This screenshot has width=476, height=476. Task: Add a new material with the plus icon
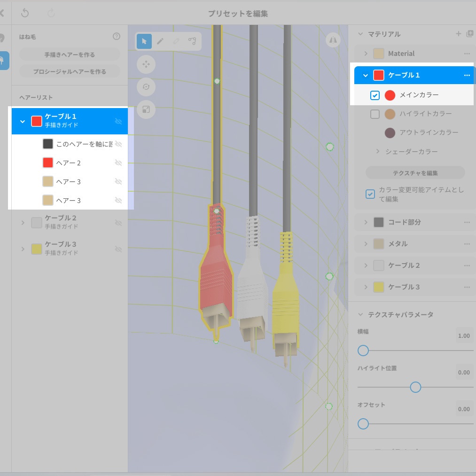[458, 34]
